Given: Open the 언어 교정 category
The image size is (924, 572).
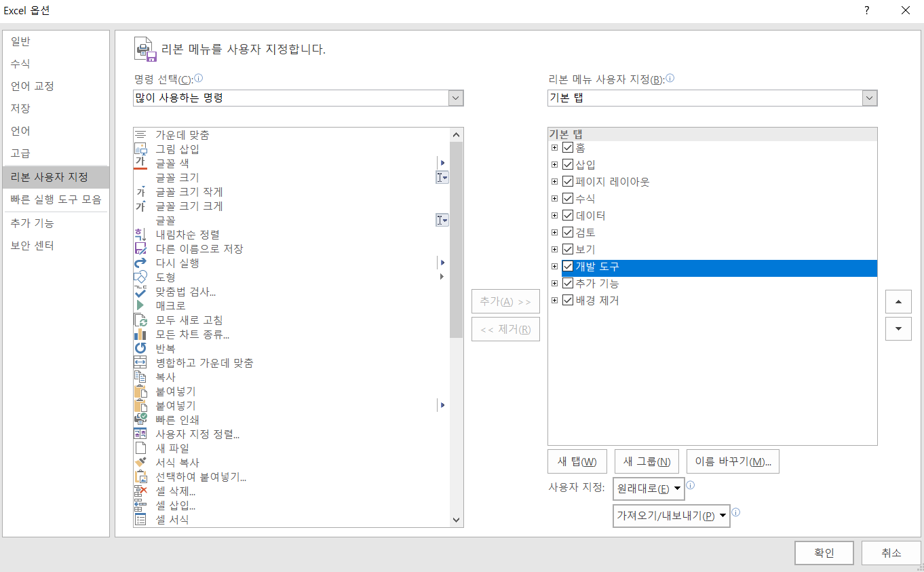Looking at the screenshot, I should (56, 86).
